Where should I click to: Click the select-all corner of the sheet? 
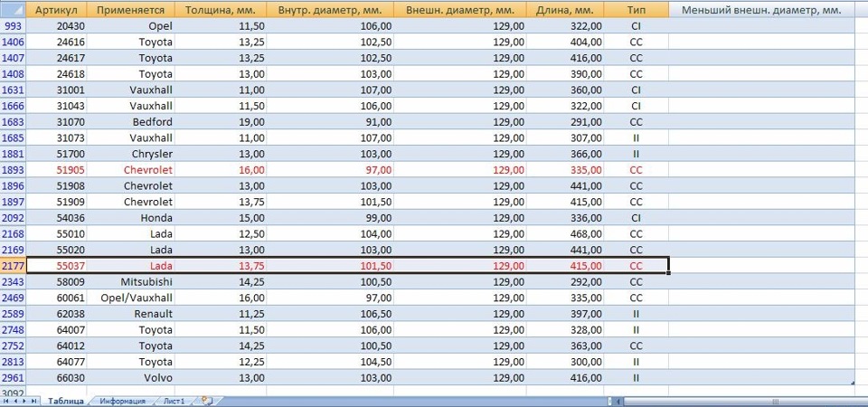13,9
